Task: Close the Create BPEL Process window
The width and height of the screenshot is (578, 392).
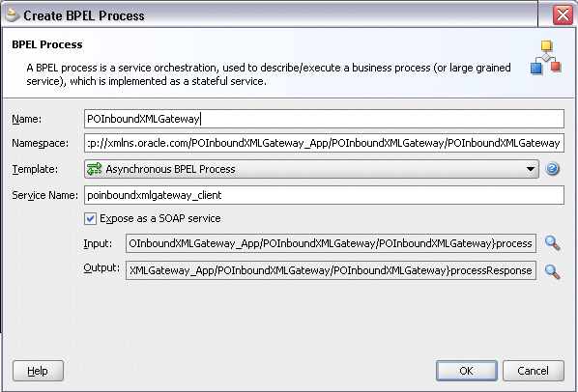Action: tap(563, 15)
